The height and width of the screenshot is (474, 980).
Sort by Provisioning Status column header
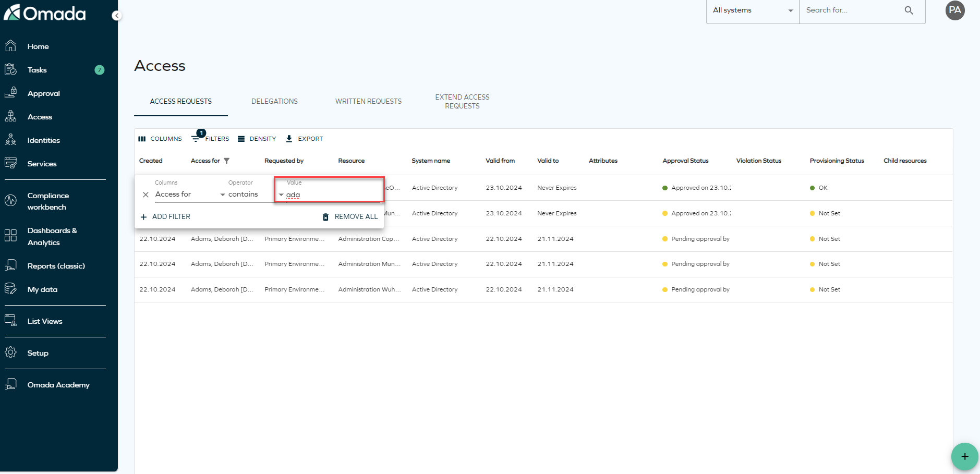click(837, 161)
